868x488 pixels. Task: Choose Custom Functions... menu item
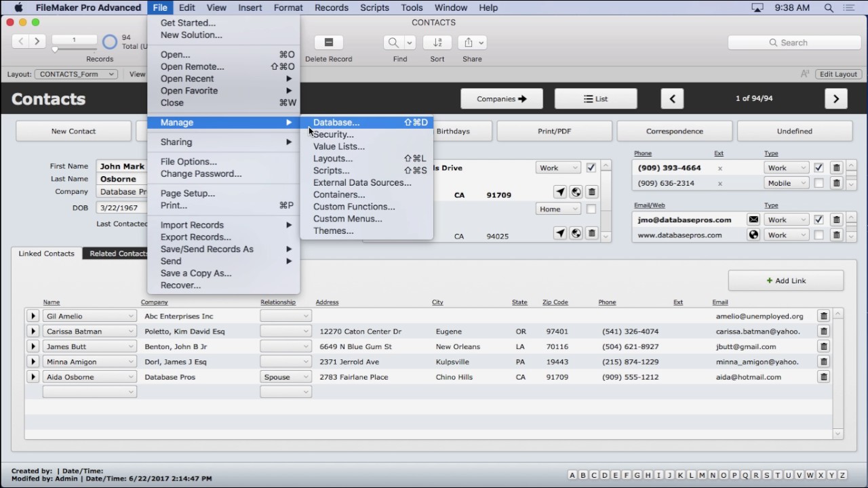[366, 207]
